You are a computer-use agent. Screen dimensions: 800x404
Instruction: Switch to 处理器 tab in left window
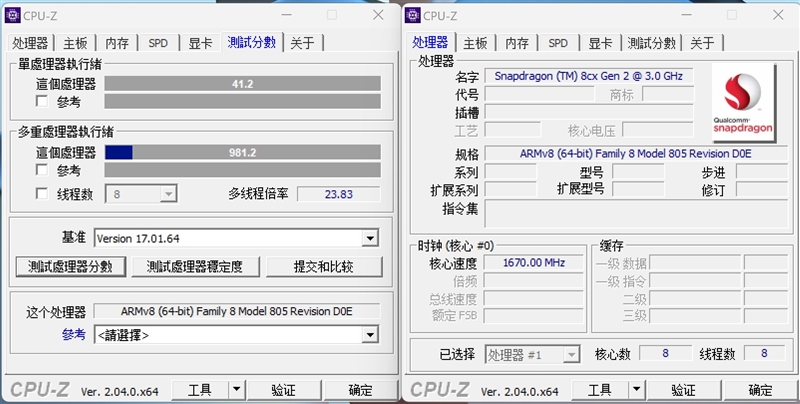[x=31, y=43]
